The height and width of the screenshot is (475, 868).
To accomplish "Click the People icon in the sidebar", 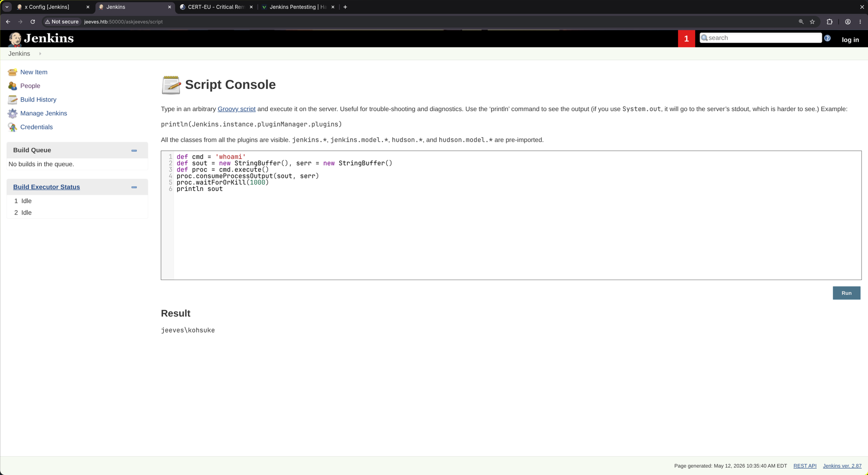I will click(13, 86).
